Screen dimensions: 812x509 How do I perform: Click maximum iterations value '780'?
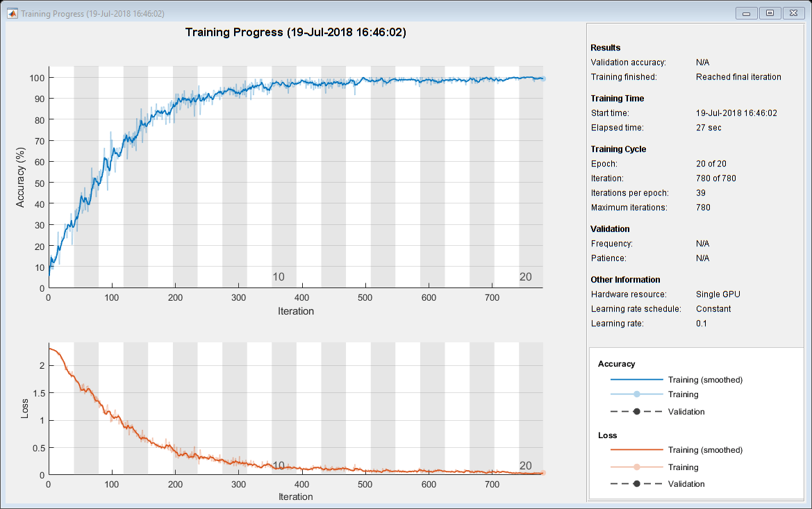(703, 208)
